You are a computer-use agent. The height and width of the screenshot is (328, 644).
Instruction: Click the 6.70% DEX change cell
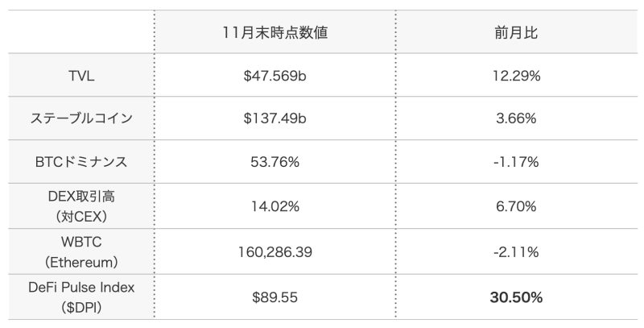coord(516,206)
